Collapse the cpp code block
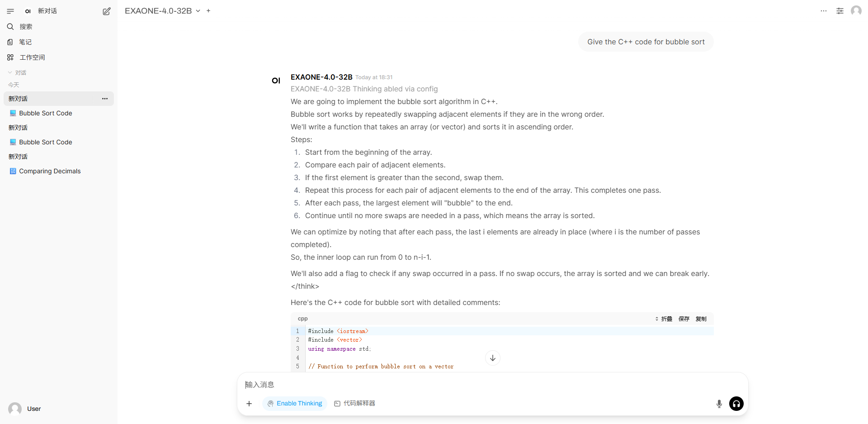Screen dimensions: 868x424 click(664, 319)
